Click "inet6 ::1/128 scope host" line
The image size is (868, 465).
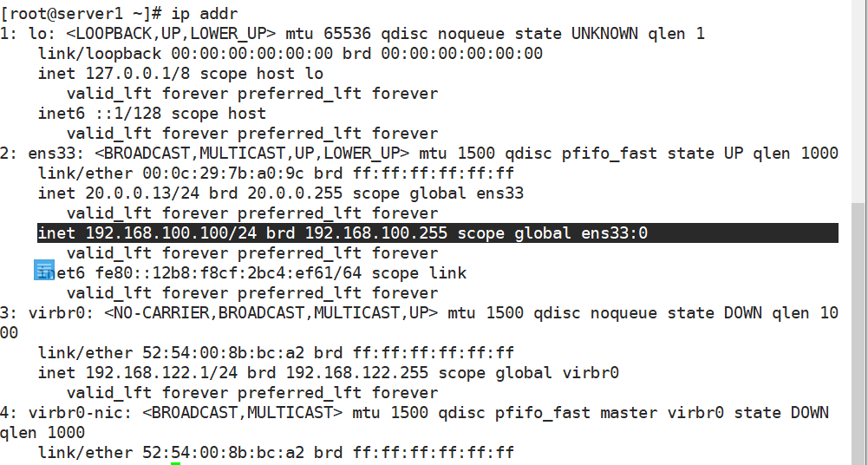(152, 114)
